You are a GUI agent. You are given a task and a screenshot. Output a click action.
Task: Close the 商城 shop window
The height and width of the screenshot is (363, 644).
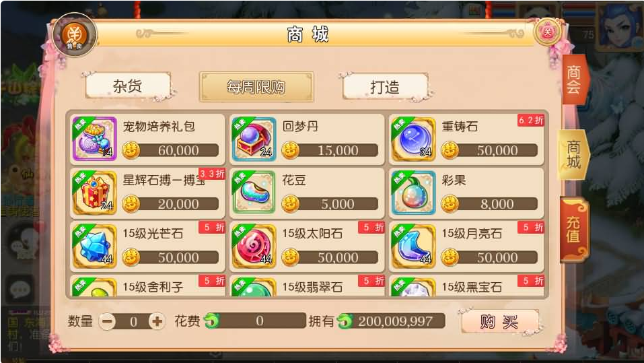[548, 32]
